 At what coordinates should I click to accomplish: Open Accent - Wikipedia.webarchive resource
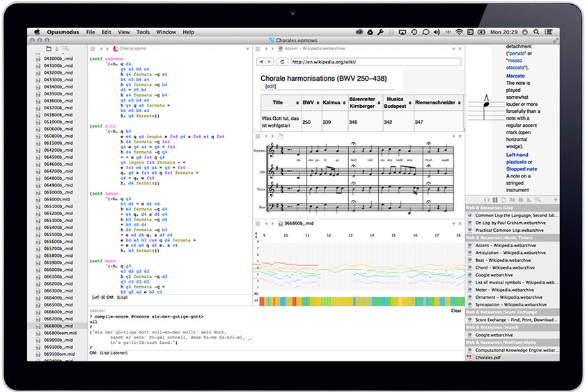[512, 245]
